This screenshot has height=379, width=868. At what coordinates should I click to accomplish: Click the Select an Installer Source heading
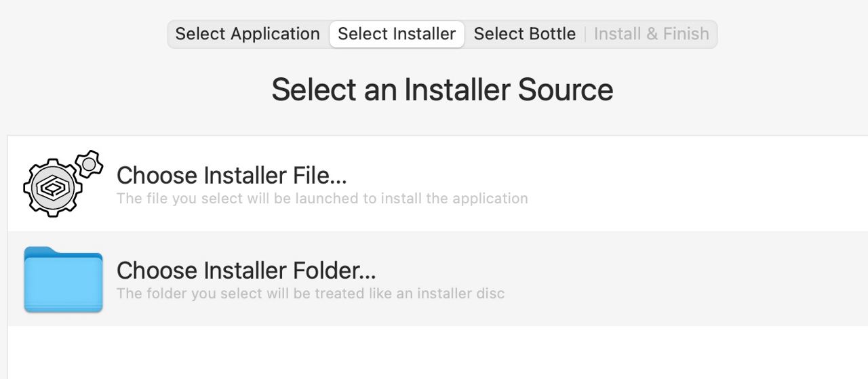(x=442, y=89)
